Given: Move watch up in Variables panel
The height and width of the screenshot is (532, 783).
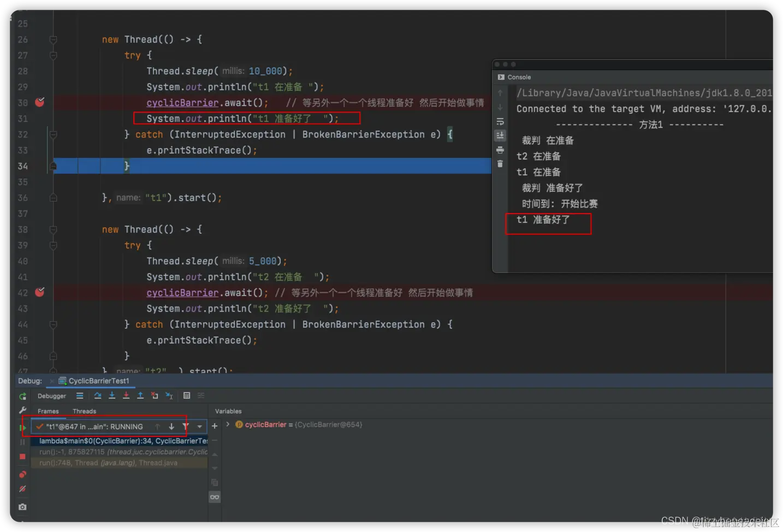Looking at the screenshot, I should coord(215,454).
